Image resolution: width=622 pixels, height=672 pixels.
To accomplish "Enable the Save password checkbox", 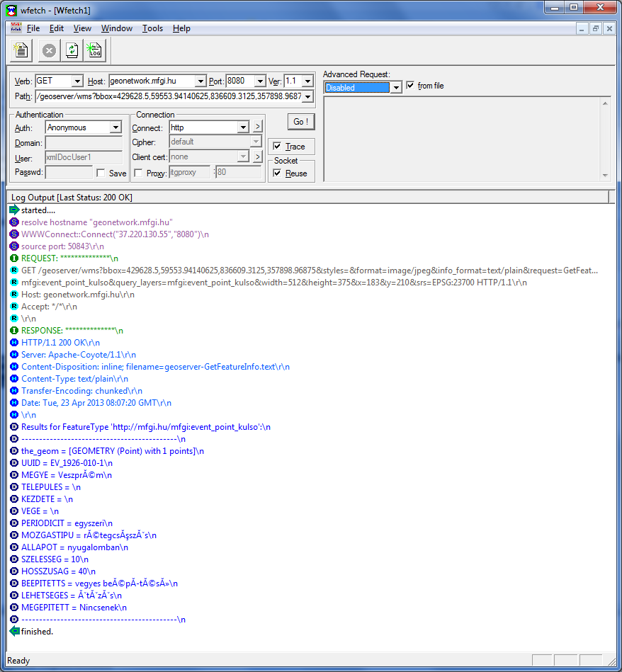I will (x=101, y=173).
